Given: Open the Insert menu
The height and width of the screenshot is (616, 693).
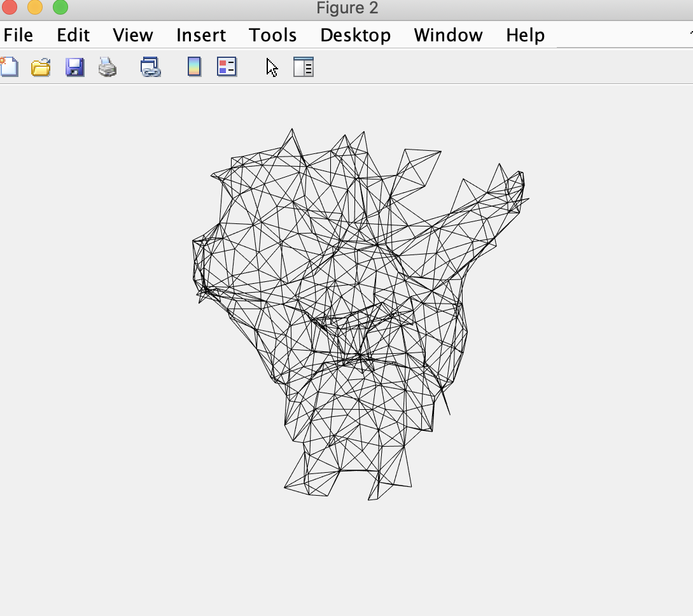Looking at the screenshot, I should point(201,35).
